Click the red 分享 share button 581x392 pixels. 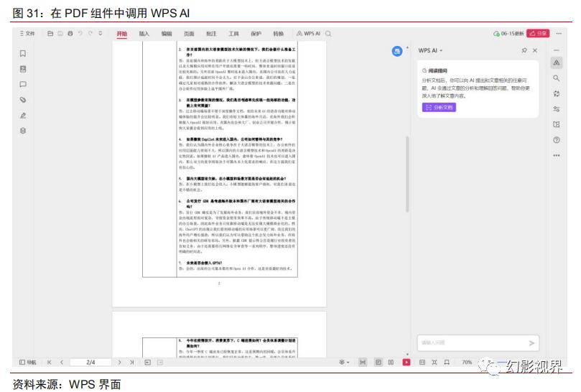coord(538,33)
